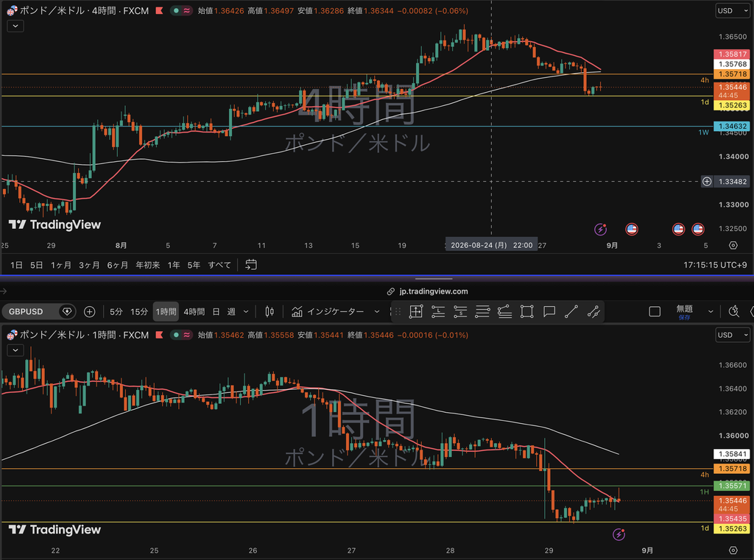The height and width of the screenshot is (560, 754).
Task: Open quick search magnifier icon
Action: (x=734, y=311)
